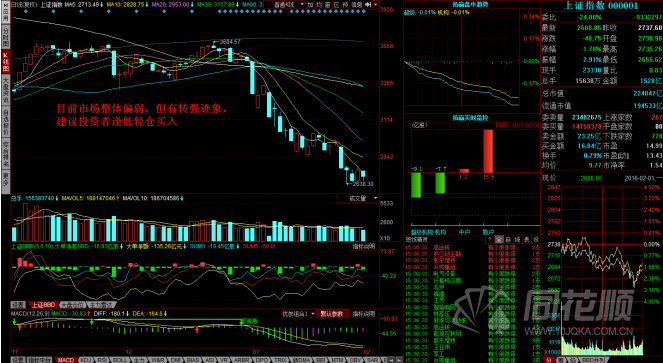This screenshot has width=663, height=363.
Task: Click 指标说明 in the BBD panel
Action: (x=364, y=247)
